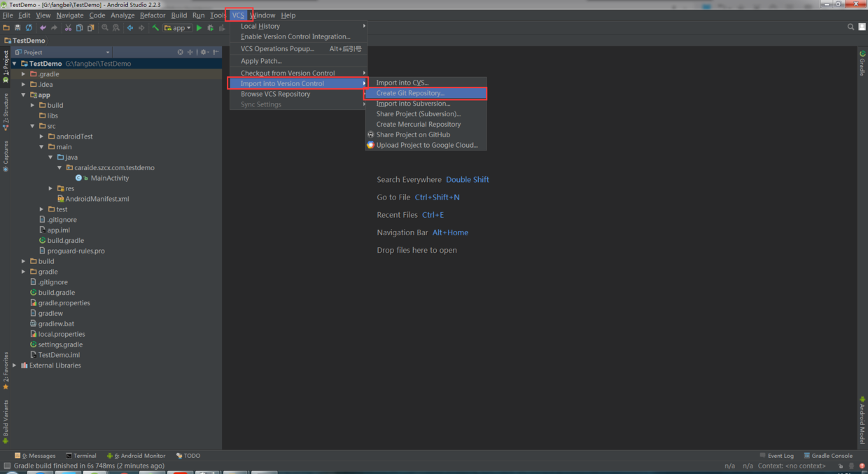This screenshot has width=868, height=474.
Task: Click the Make Project hammer icon
Action: pyautogui.click(x=155, y=28)
